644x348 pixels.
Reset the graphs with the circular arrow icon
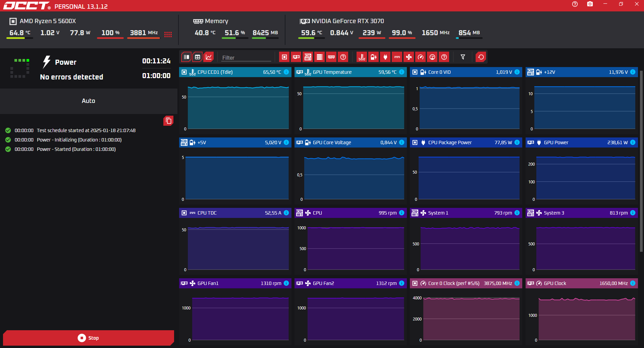pyautogui.click(x=481, y=57)
